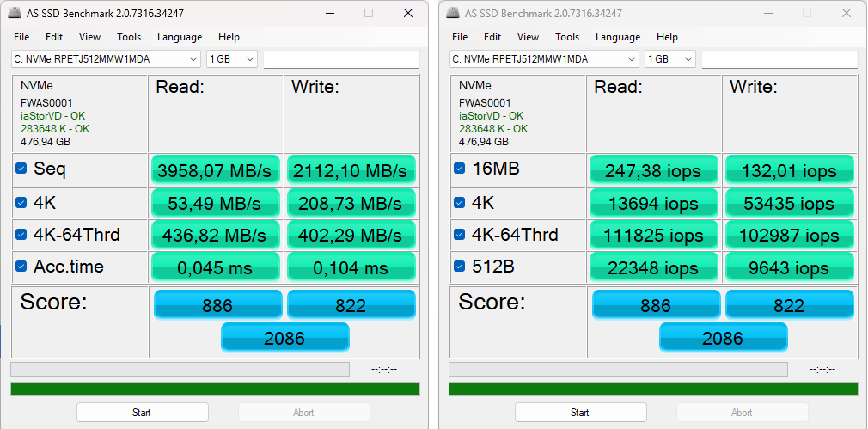Click the app icon in the iops window title bar
868x429 pixels.
[454, 14]
